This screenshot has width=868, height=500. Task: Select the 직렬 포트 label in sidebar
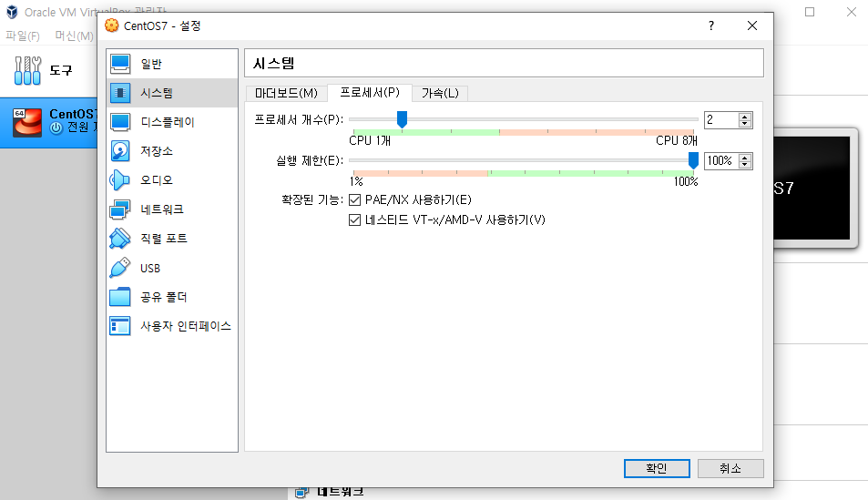click(x=164, y=239)
